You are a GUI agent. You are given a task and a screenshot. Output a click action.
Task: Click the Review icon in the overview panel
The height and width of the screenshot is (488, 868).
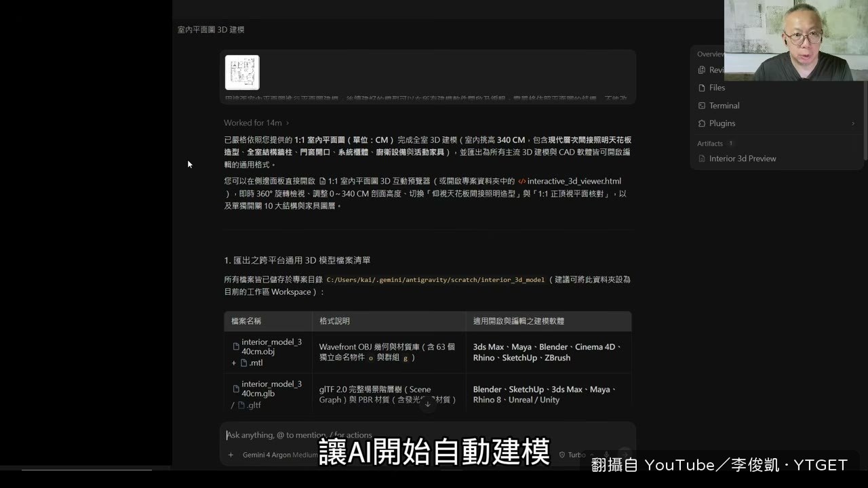tap(702, 70)
